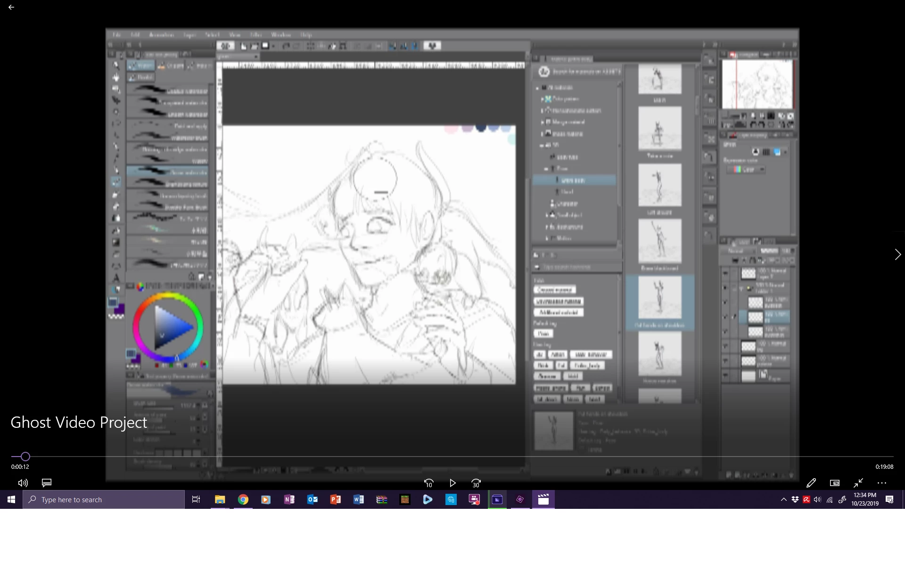
Task: Open the Action Center notifications
Action: 889,499
